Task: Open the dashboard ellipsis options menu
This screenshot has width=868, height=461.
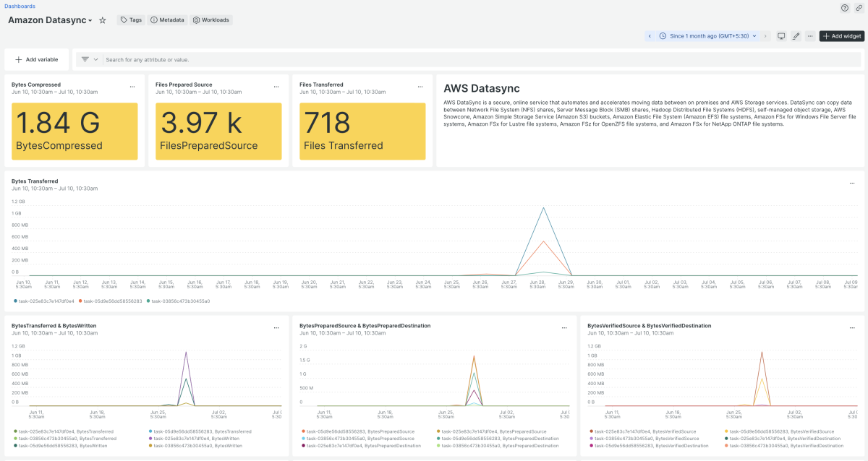Action: point(810,35)
